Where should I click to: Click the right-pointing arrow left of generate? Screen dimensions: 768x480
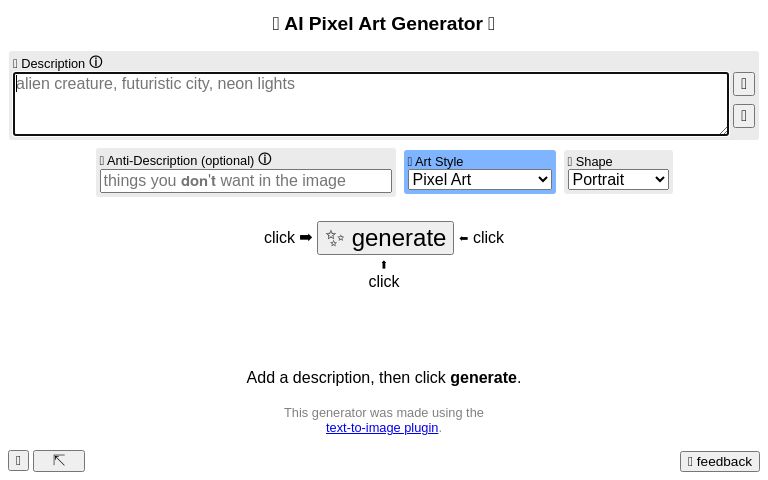pos(306,238)
